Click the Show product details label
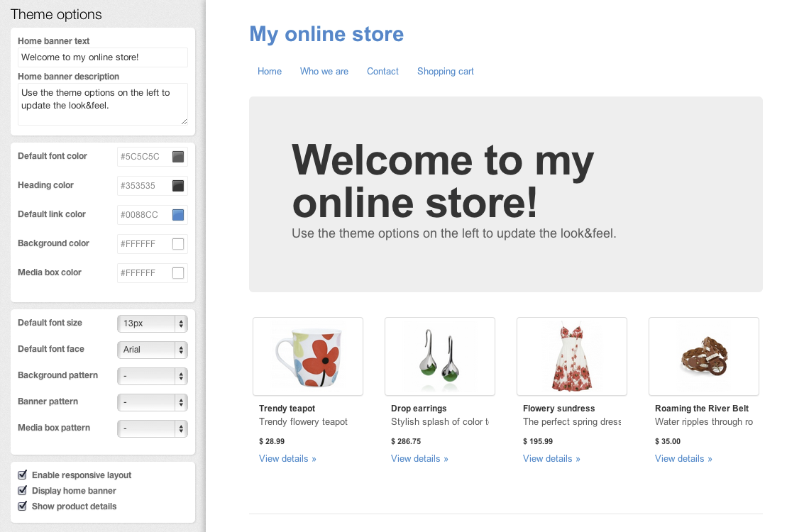This screenshot has width=804, height=532. pos(75,506)
